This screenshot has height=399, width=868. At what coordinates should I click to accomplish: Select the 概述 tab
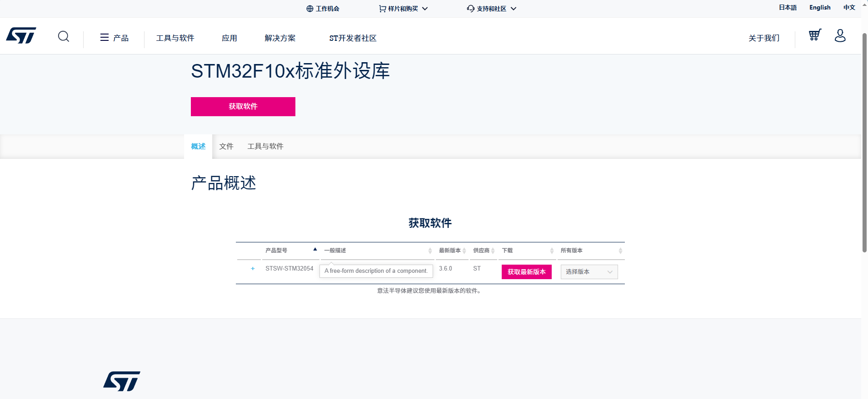198,146
